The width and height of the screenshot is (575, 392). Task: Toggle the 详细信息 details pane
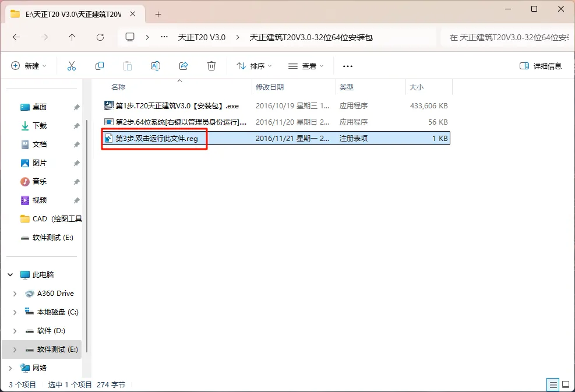[x=541, y=66]
